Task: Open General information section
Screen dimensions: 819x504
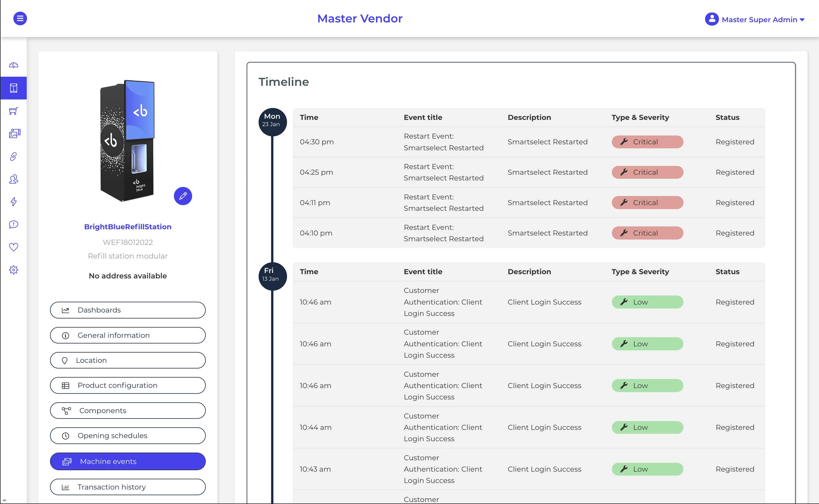Action: [x=128, y=335]
